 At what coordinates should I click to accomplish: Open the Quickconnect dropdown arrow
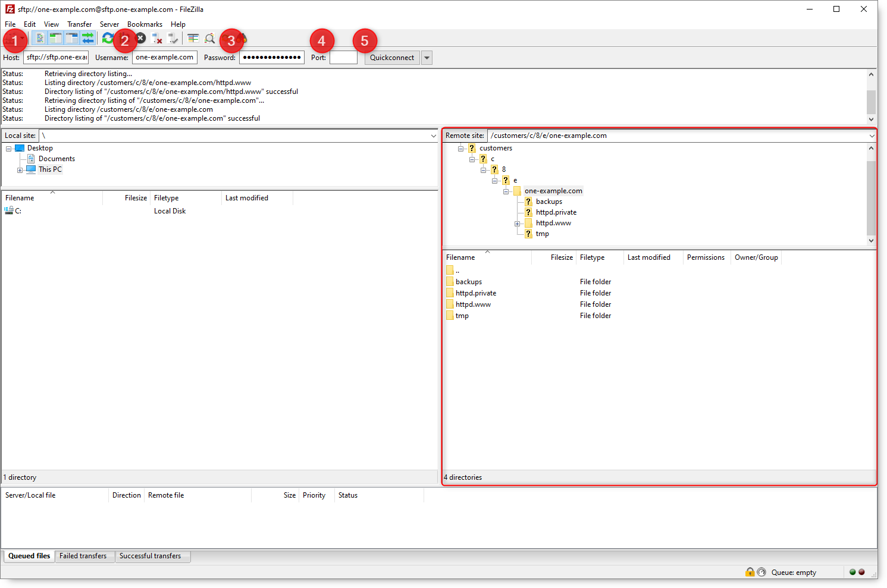[427, 57]
